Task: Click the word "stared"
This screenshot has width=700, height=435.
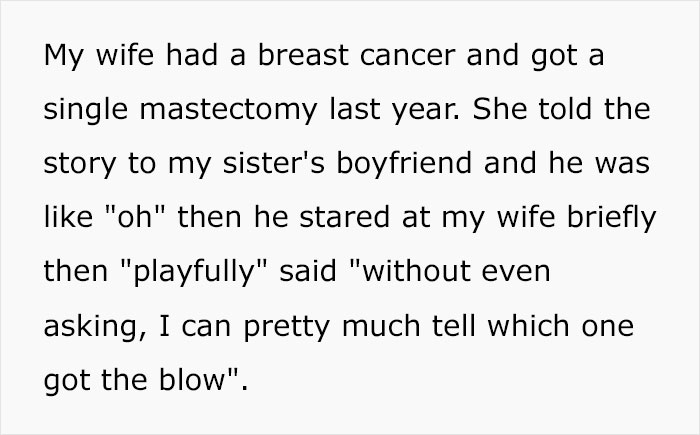Action: (344, 217)
